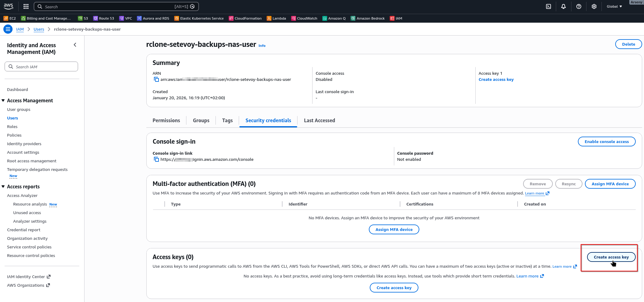Click Enable console access button
The width and height of the screenshot is (644, 302).
(x=606, y=142)
